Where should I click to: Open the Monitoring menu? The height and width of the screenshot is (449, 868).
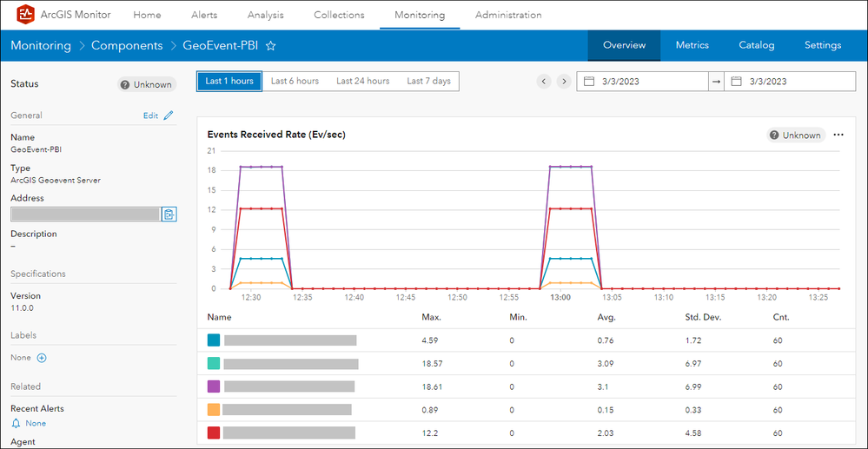pyautogui.click(x=420, y=15)
